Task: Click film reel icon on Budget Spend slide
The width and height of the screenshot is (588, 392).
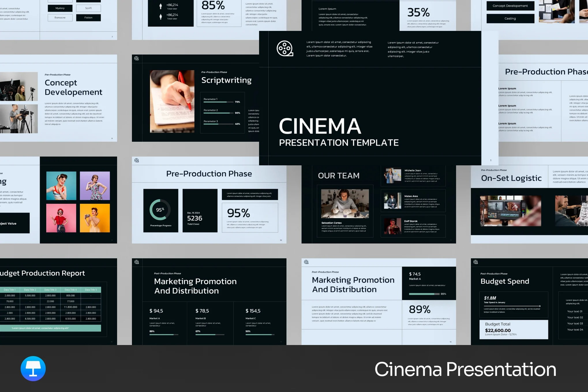Action: pyautogui.click(x=475, y=262)
